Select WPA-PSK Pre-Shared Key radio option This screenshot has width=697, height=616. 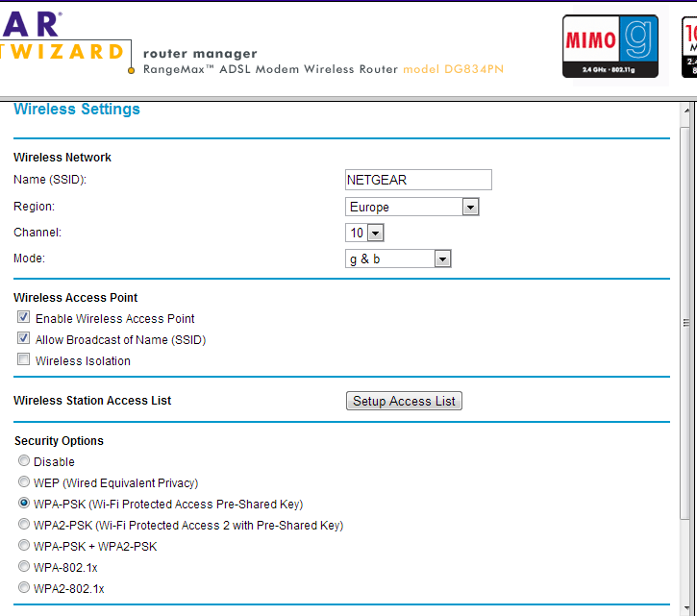(x=24, y=504)
